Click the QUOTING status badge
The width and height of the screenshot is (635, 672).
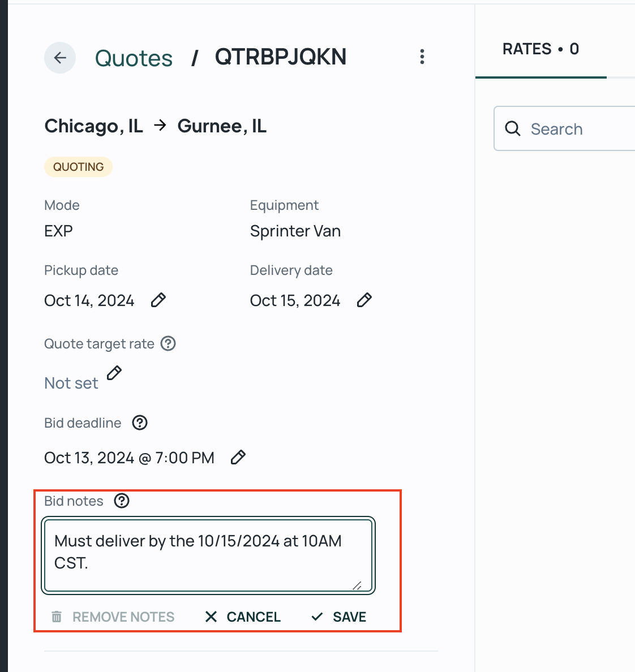(79, 167)
